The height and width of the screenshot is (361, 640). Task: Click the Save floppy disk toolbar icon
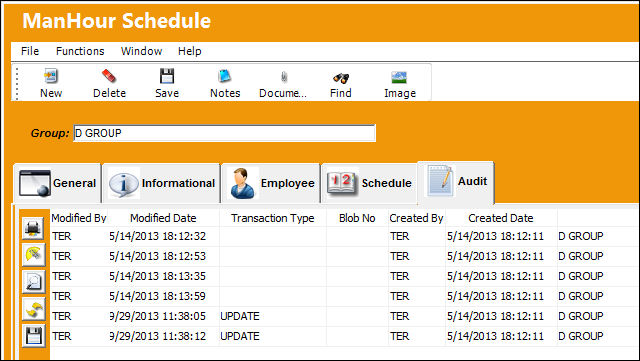click(x=167, y=76)
